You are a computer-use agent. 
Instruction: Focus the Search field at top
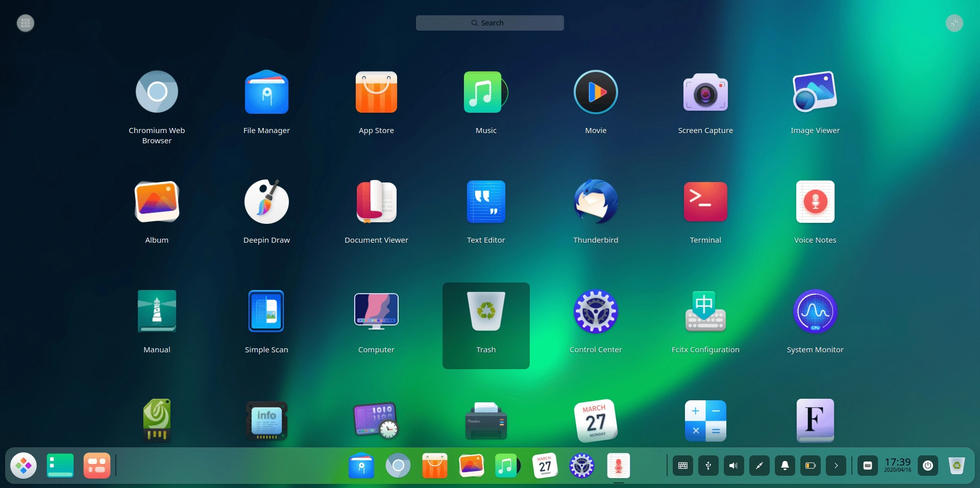click(490, 23)
